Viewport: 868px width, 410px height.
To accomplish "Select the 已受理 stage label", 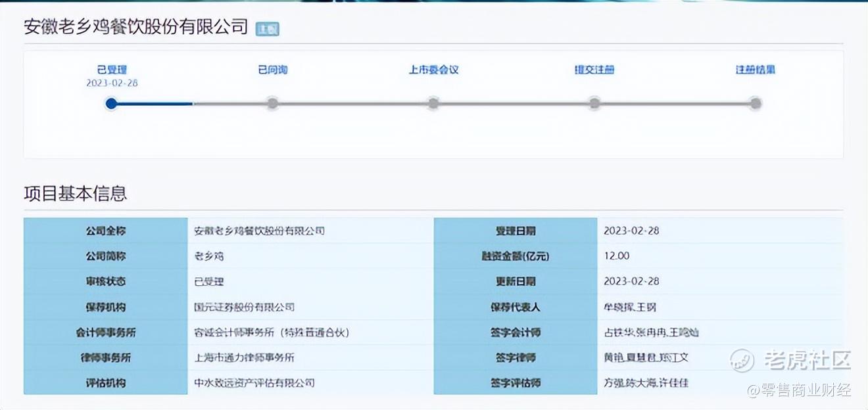I will 112,70.
